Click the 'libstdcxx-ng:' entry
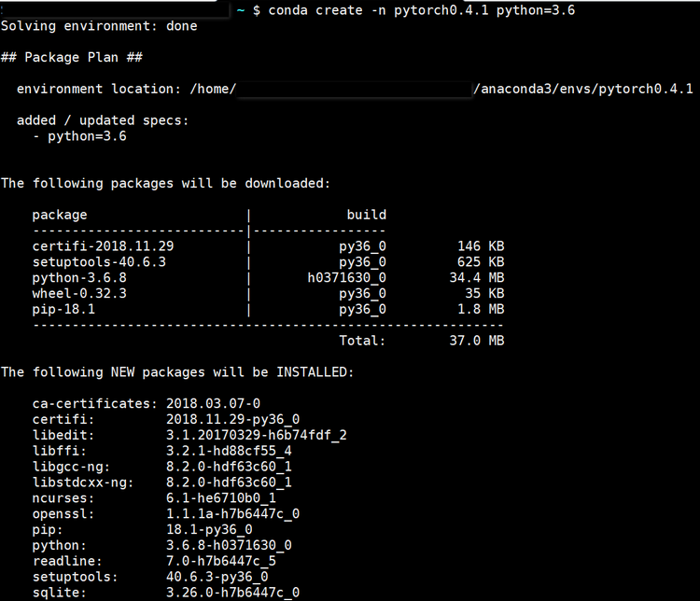 pos(83,482)
